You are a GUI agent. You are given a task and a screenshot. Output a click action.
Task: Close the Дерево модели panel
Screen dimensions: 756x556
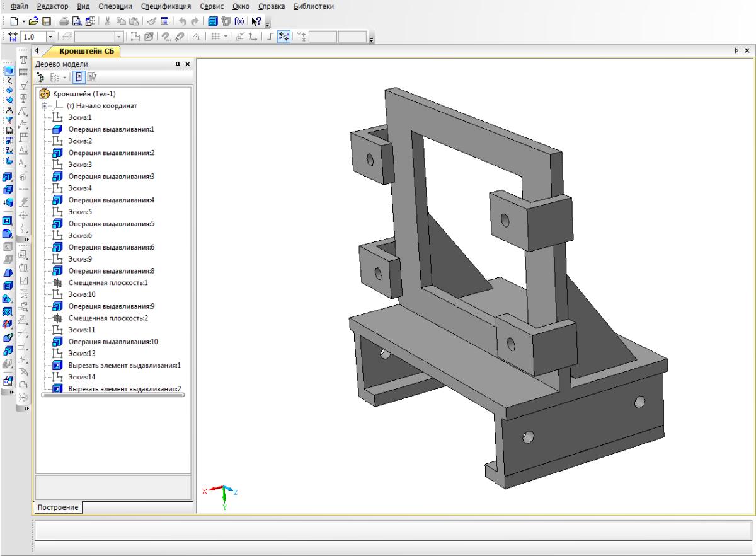[186, 64]
